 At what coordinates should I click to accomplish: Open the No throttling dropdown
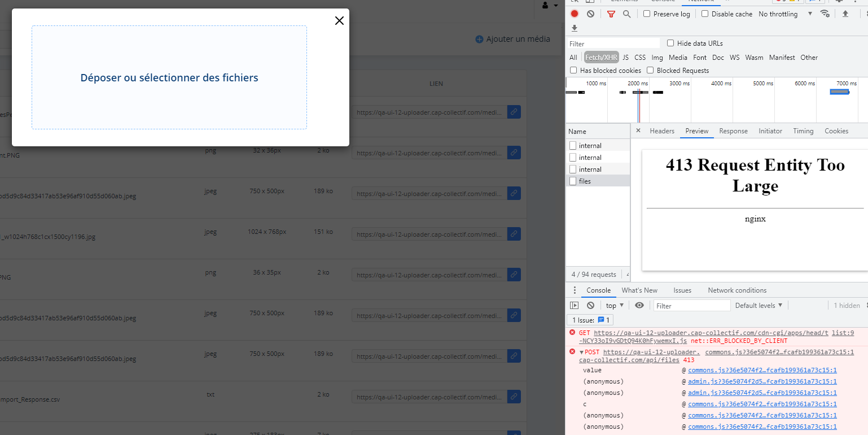[x=783, y=14]
